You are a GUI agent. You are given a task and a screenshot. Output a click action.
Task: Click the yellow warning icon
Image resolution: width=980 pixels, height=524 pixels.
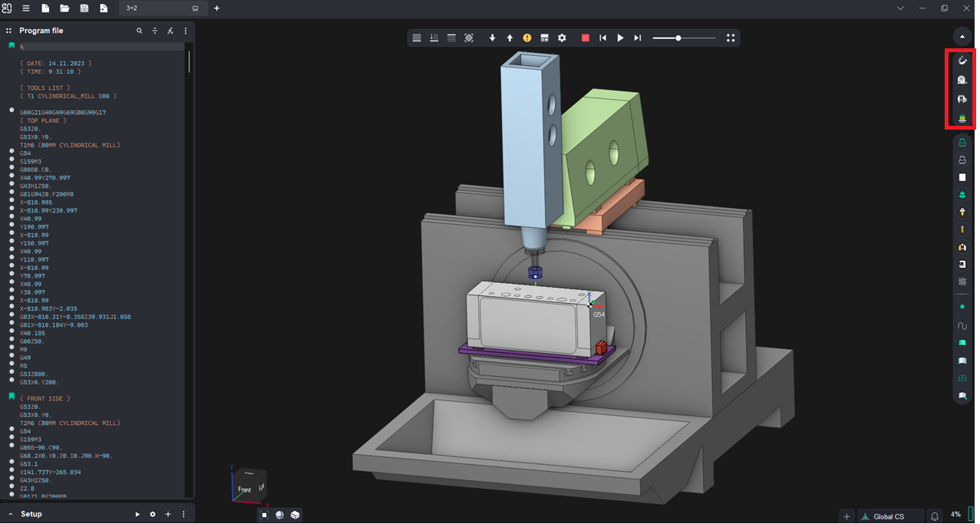click(527, 38)
